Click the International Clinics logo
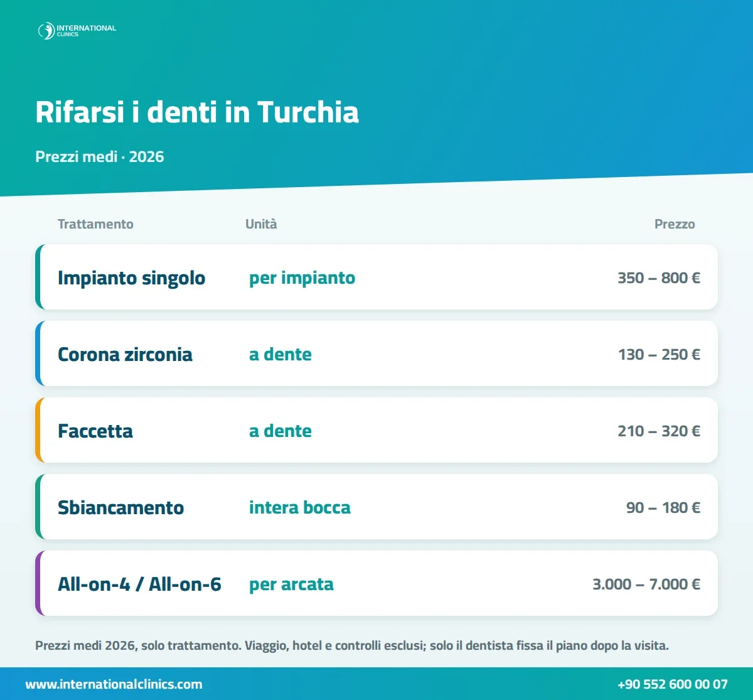Viewport: 753px width, 700px height. pos(77,30)
